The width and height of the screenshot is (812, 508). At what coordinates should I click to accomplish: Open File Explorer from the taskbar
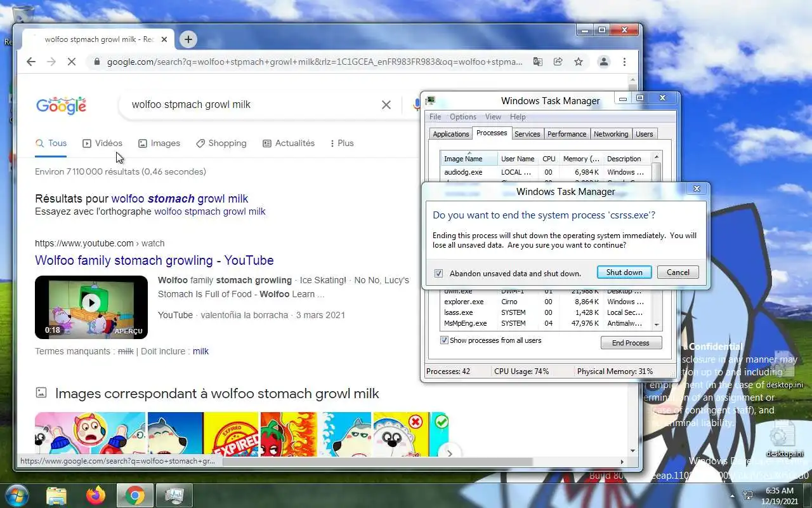(x=56, y=495)
